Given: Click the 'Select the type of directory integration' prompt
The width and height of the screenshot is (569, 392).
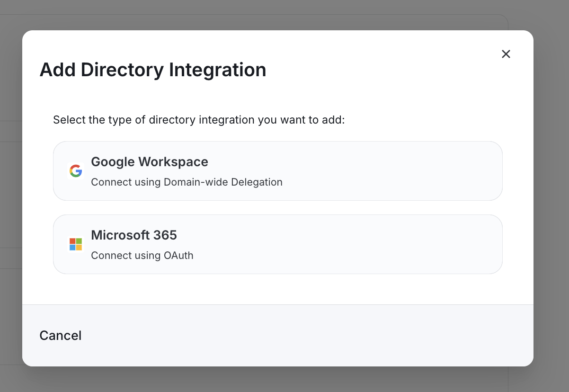Looking at the screenshot, I should (199, 120).
